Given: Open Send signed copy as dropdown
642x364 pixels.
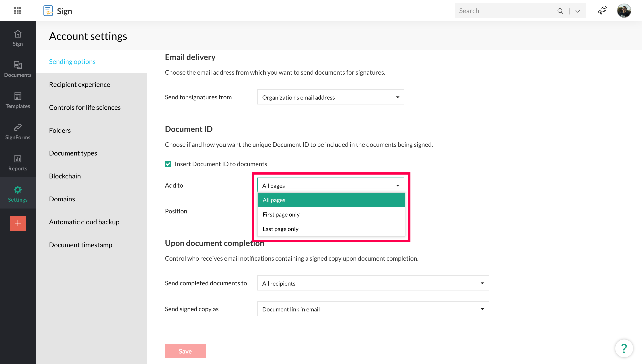Looking at the screenshot, I should coord(373,309).
